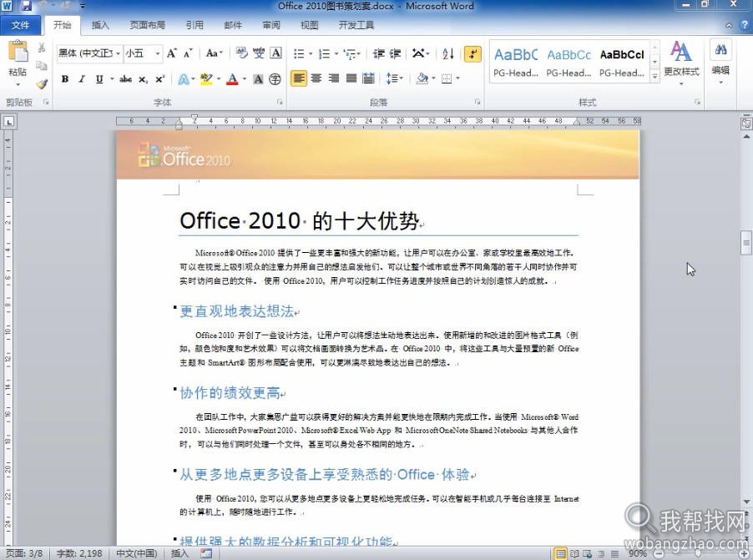753x560 pixels.
Task: Click the 字数: 2,198 word count
Action: pos(79,553)
